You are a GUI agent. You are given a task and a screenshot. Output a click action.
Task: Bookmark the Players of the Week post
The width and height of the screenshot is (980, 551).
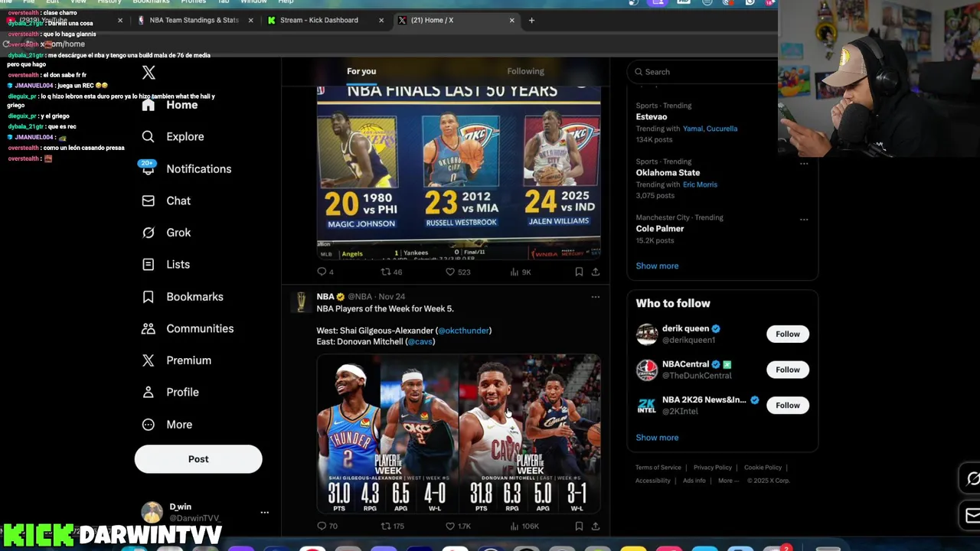(x=579, y=526)
